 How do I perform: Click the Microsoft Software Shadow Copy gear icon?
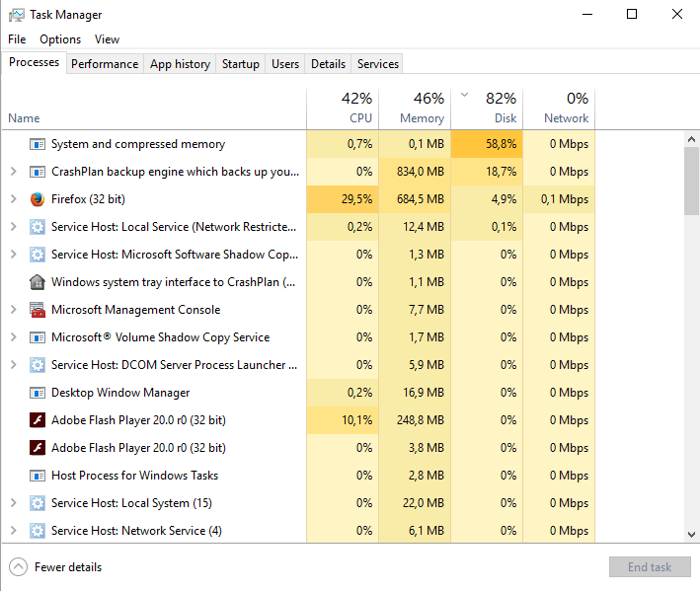click(x=38, y=255)
